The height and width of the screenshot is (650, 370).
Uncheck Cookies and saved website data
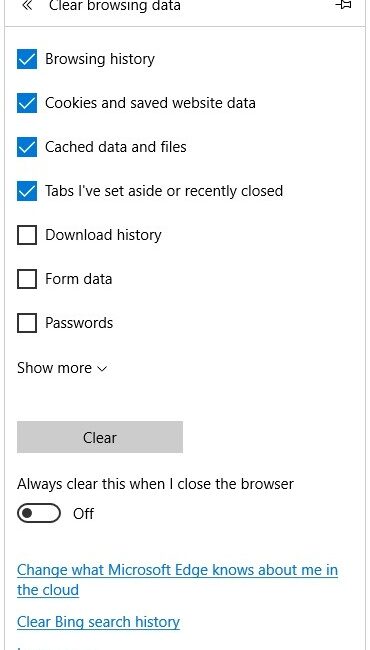[x=27, y=103]
